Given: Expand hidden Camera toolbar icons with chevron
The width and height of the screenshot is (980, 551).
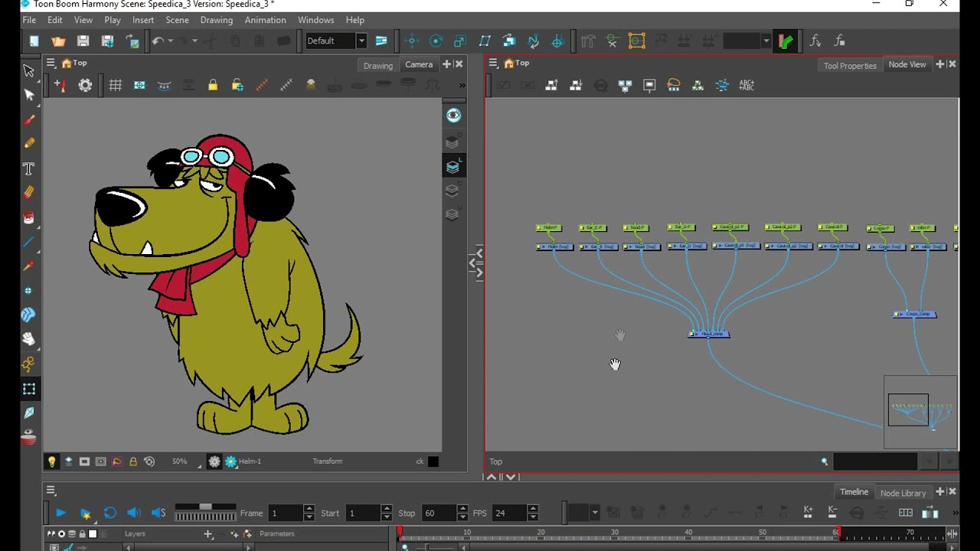Looking at the screenshot, I should click(462, 86).
